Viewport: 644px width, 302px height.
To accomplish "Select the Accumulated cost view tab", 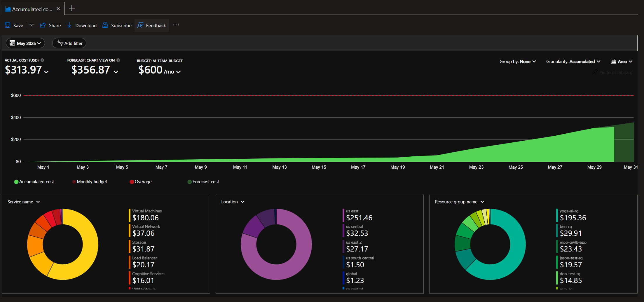I will [x=29, y=9].
